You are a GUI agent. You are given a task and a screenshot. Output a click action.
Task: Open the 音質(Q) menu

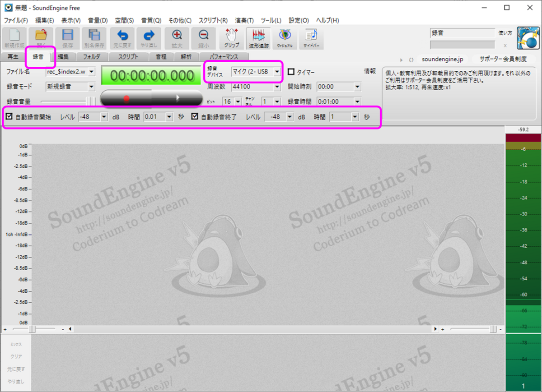151,20
